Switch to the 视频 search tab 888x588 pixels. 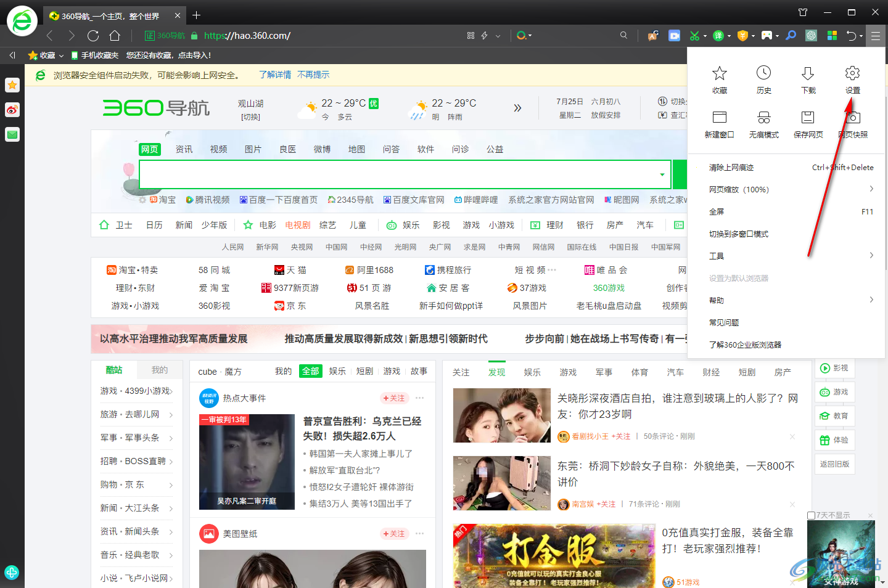[218, 149]
